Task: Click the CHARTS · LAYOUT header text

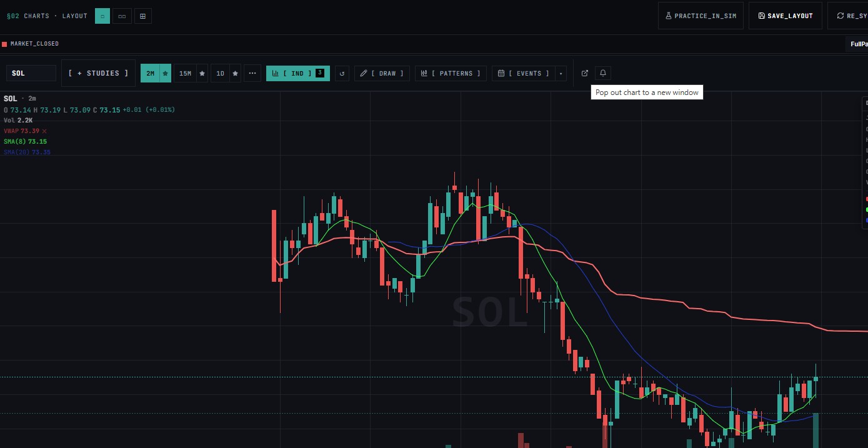Action: pos(56,16)
